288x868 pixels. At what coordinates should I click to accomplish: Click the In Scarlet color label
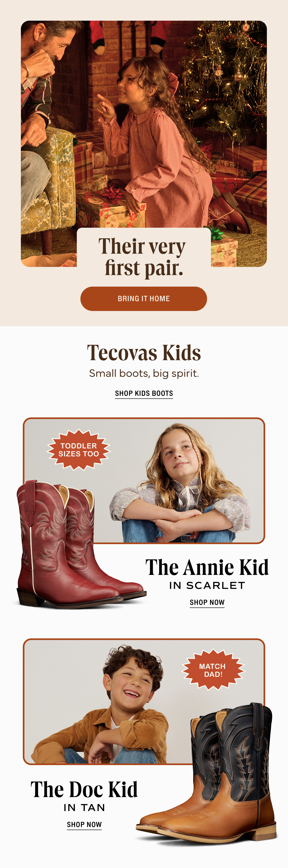pyautogui.click(x=207, y=586)
